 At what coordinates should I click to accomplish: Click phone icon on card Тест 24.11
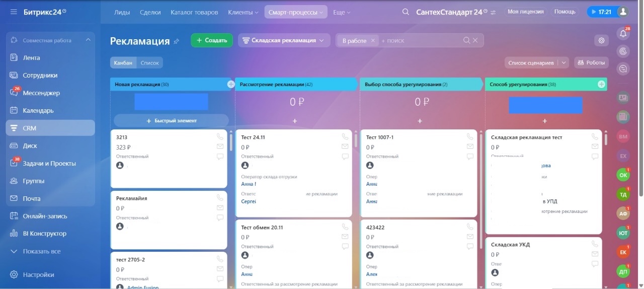click(x=345, y=136)
